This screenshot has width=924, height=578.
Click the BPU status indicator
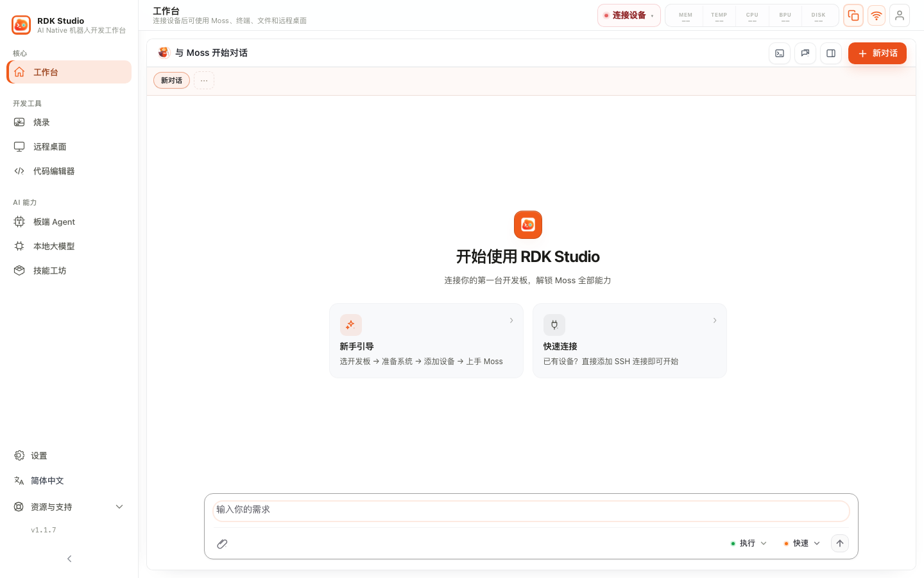click(785, 15)
